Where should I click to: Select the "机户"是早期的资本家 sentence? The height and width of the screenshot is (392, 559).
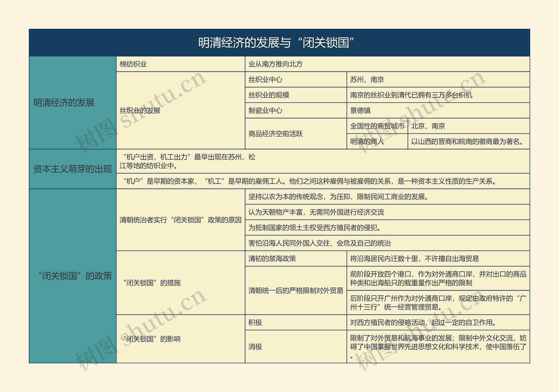[x=309, y=181]
